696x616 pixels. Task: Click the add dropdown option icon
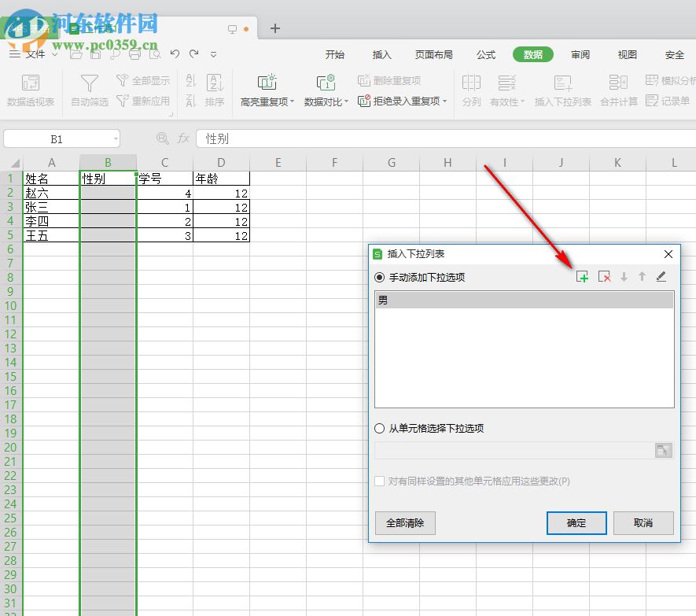(x=582, y=277)
